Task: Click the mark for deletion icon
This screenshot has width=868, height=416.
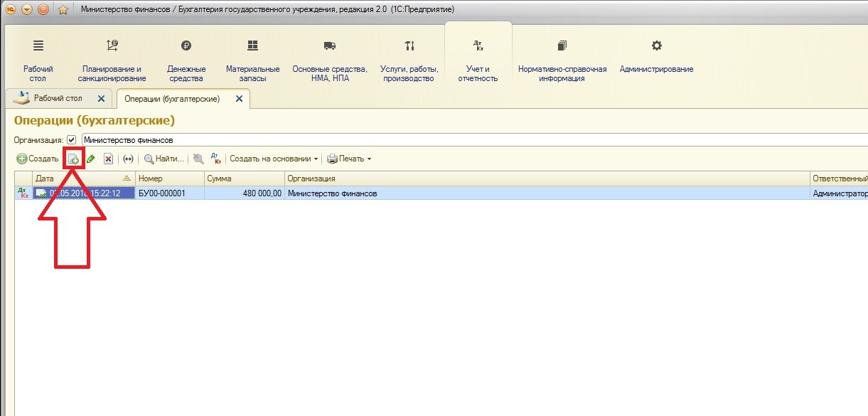Action: [x=109, y=159]
